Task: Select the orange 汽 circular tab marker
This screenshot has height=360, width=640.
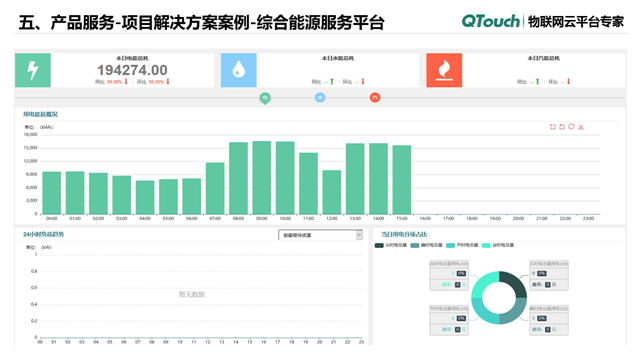Action: pyautogui.click(x=375, y=98)
